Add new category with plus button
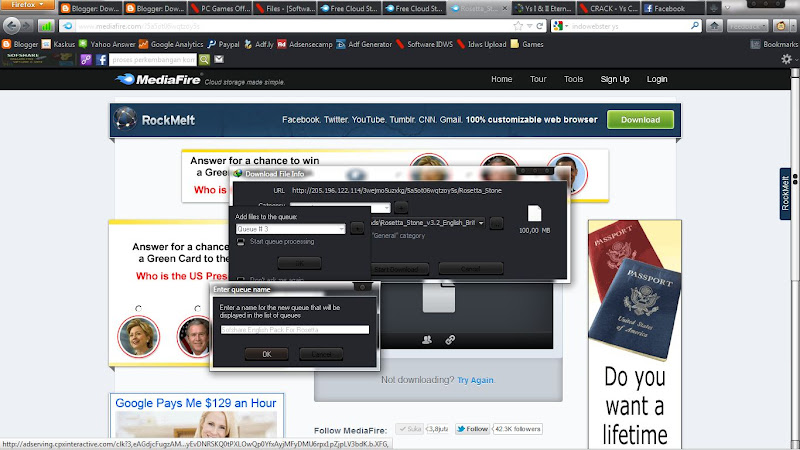Viewport: 800px width, 450px height. 401,207
